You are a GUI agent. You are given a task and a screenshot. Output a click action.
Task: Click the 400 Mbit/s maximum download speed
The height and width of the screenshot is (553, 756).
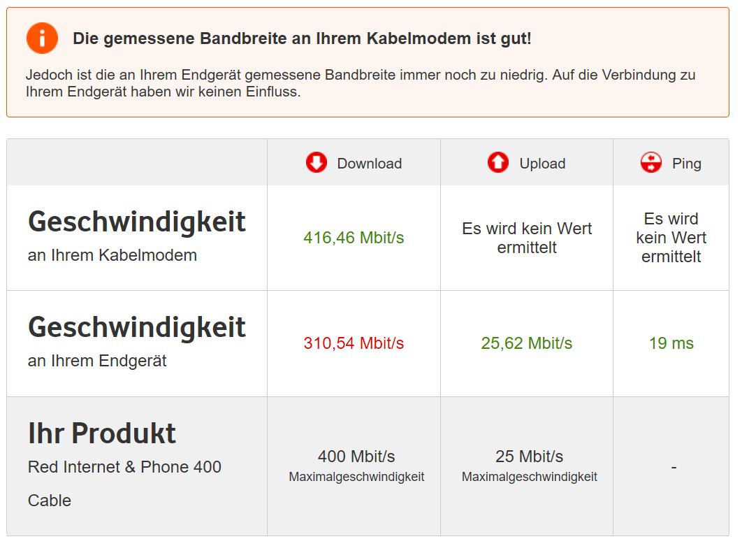(x=356, y=457)
